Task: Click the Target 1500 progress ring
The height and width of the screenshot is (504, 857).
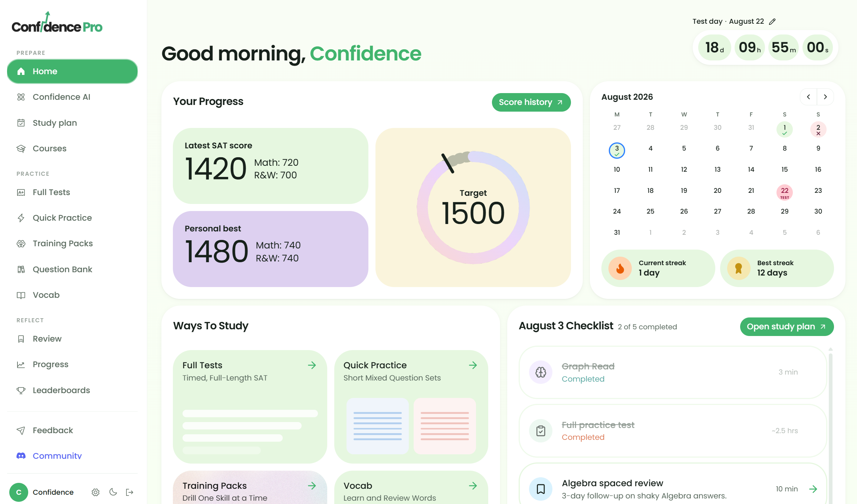Action: 473,207
